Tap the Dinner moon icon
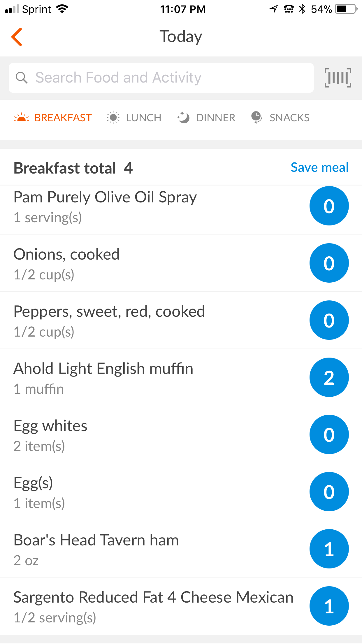The width and height of the screenshot is (362, 644). (183, 118)
